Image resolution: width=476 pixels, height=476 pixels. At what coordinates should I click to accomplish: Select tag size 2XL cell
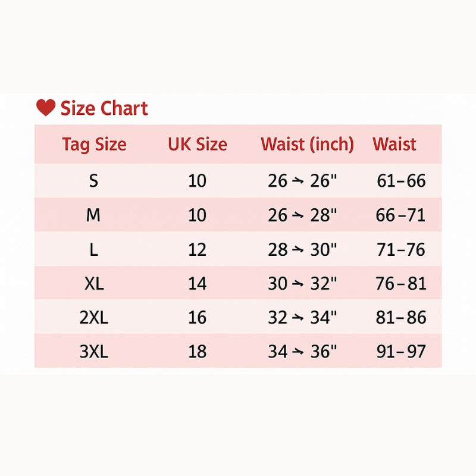94,318
